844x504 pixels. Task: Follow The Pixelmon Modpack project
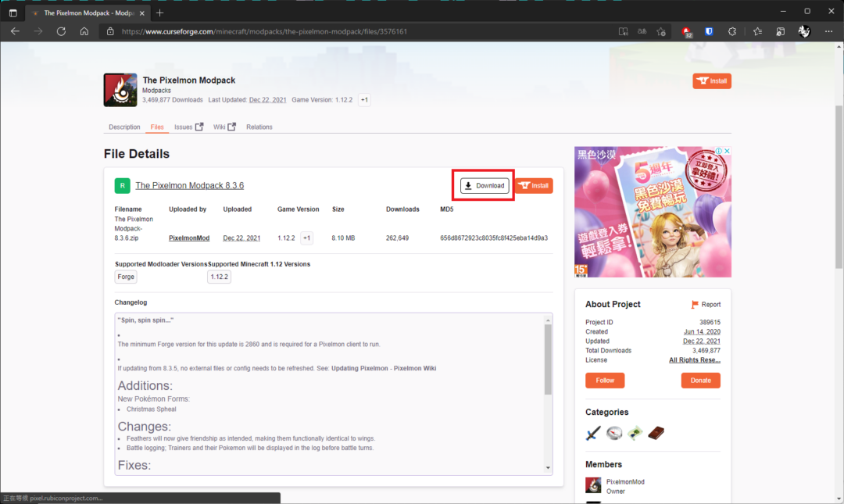(605, 381)
